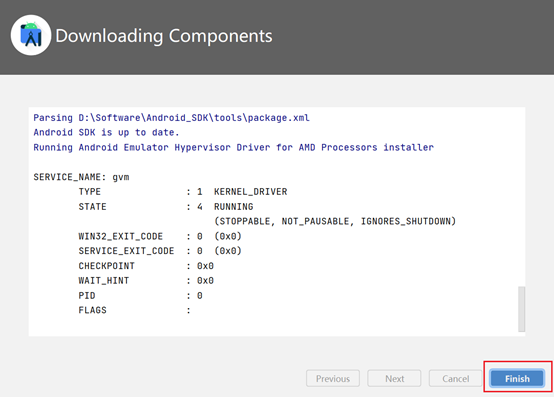Image resolution: width=554 pixels, height=397 pixels.
Task: Click the Finish button
Action: tap(517, 378)
